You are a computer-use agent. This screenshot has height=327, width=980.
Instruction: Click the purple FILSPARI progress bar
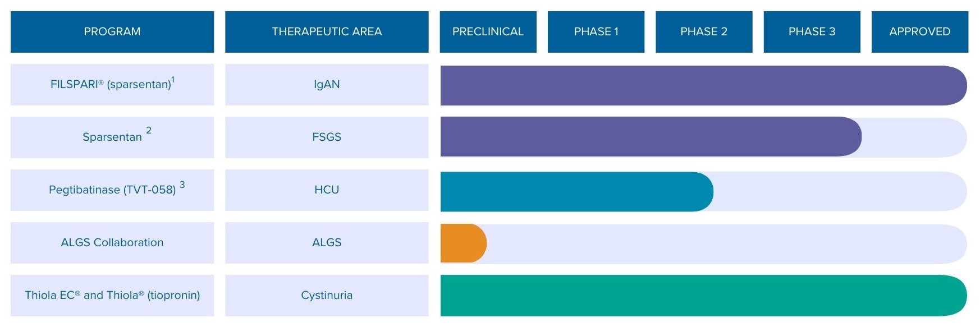pyautogui.click(x=702, y=86)
